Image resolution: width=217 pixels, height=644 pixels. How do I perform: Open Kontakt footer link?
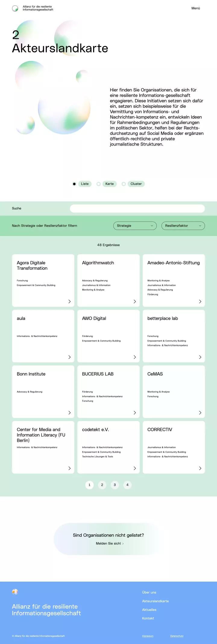(148, 618)
